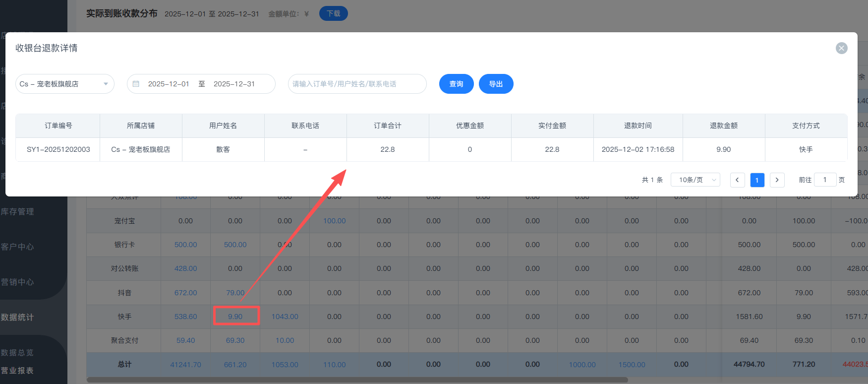Click the jump-to page number input

tap(825, 180)
